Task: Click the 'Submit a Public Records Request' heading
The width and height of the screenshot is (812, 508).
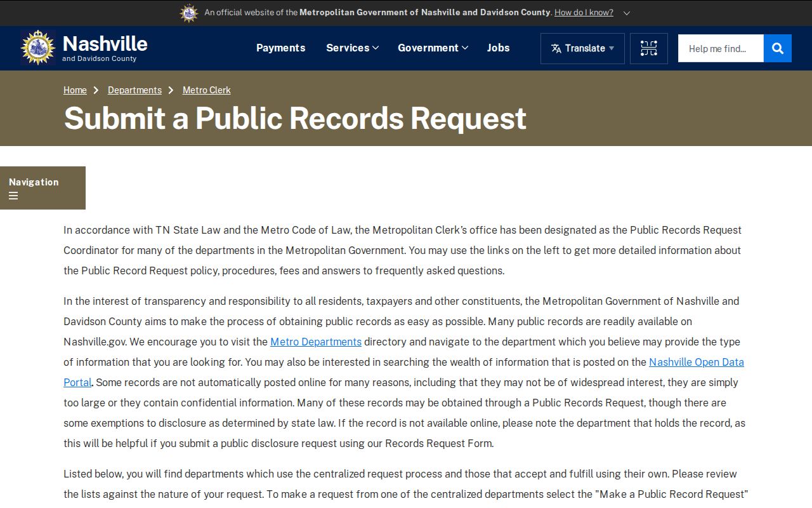Action: (295, 118)
